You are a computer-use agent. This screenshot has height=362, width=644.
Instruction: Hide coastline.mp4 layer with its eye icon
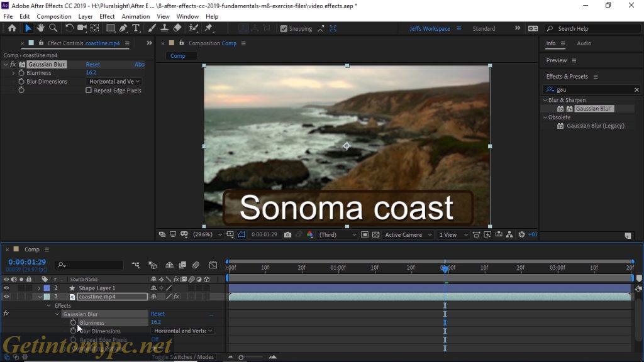[6, 297]
